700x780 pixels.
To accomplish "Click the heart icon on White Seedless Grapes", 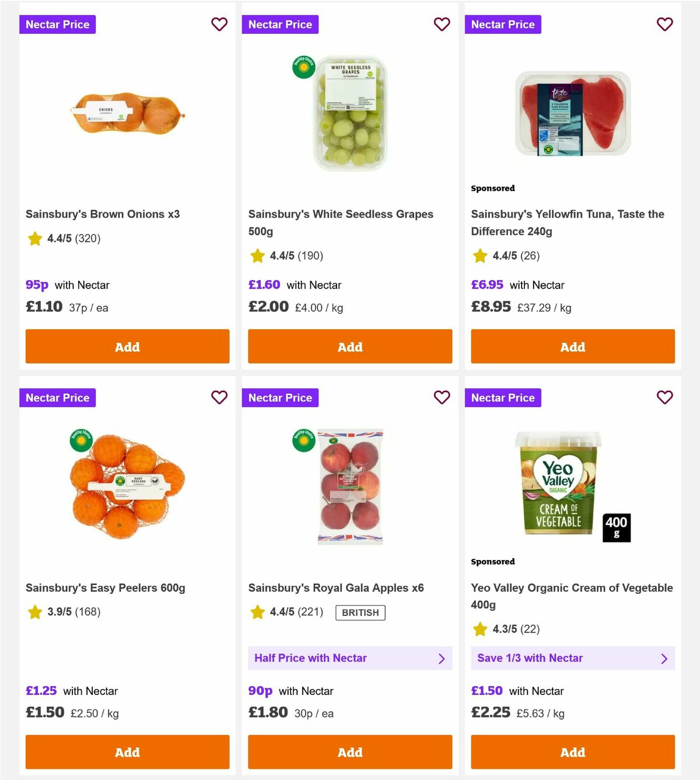I will [x=442, y=25].
